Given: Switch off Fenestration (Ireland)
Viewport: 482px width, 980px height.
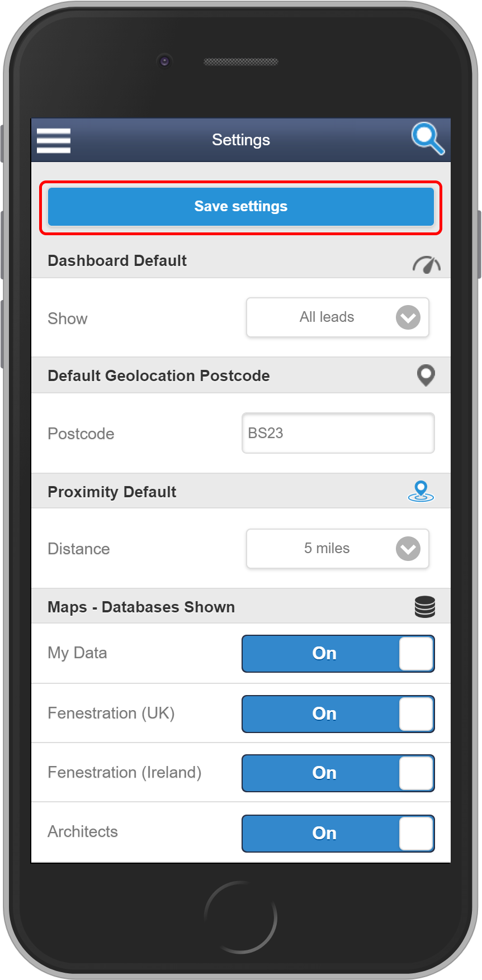Looking at the screenshot, I should click(338, 773).
